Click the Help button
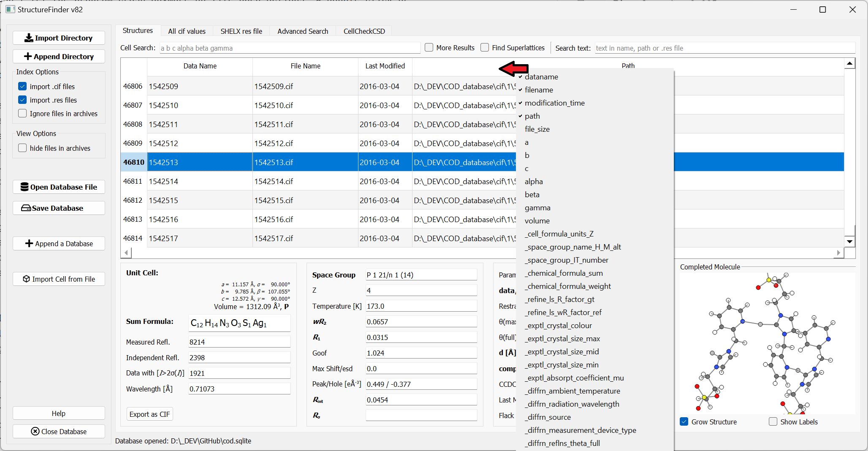 (59, 413)
